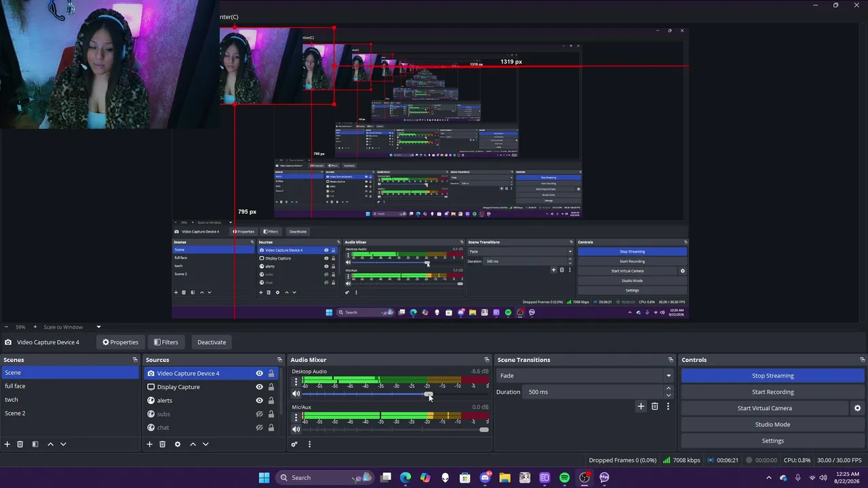This screenshot has width=868, height=488.
Task: Move source down in Sources panel
Action: point(205,444)
